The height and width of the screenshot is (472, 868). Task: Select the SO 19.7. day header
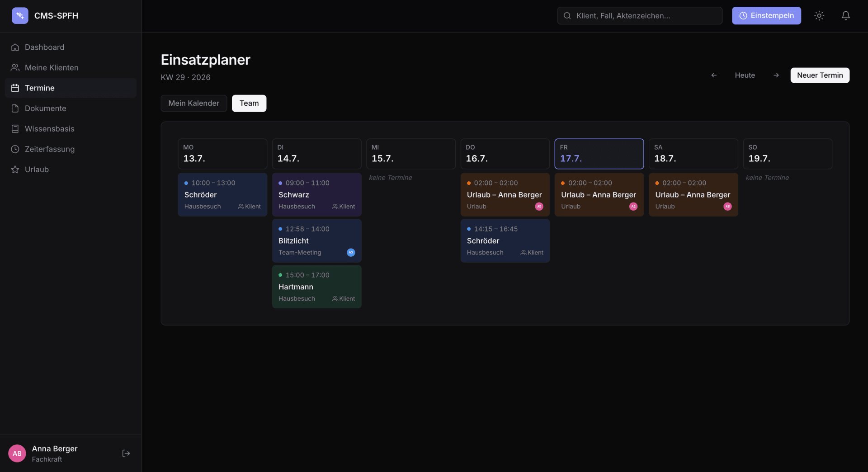pyautogui.click(x=788, y=154)
